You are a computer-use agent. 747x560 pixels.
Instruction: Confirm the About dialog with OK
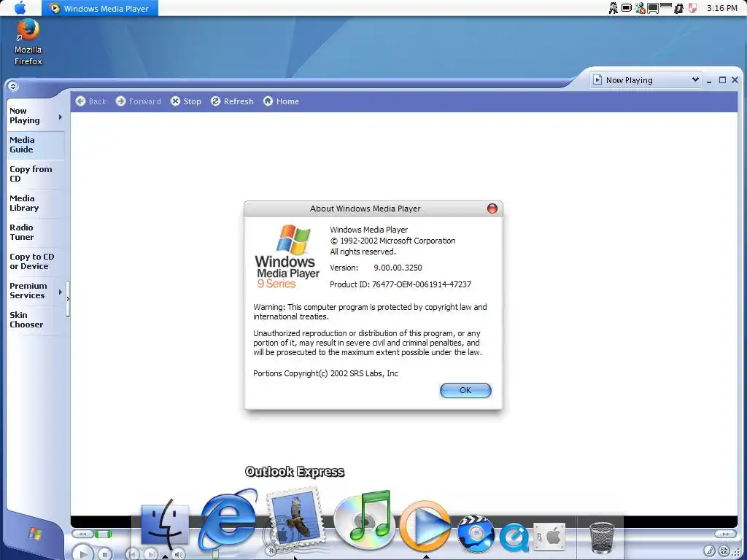[x=465, y=391]
